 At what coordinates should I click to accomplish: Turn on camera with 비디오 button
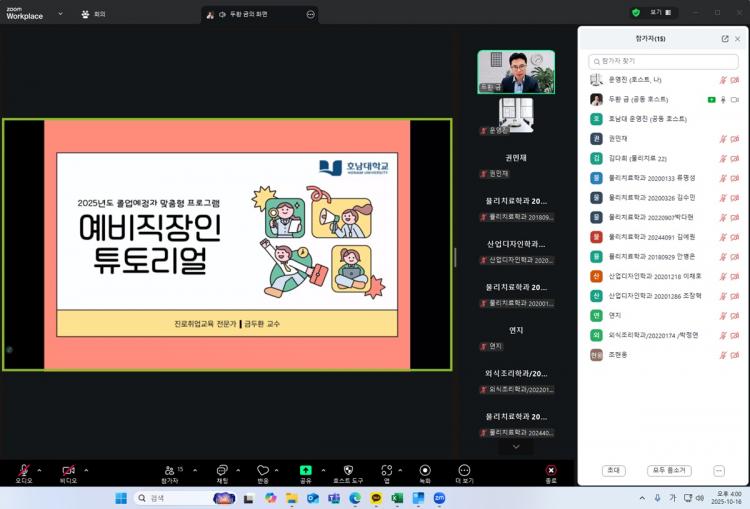[69, 470]
